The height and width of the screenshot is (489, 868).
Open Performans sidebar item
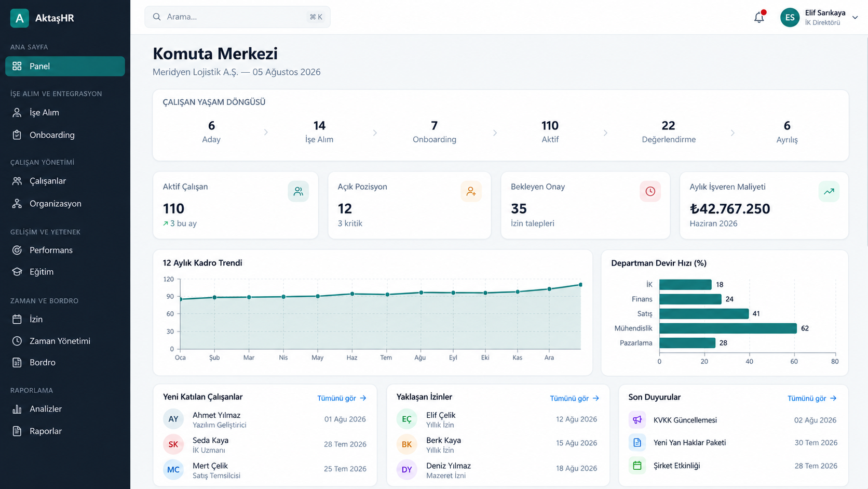click(x=65, y=250)
